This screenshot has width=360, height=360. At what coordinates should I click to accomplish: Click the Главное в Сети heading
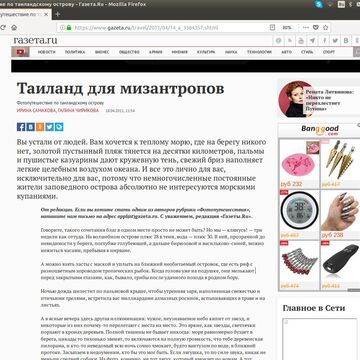click(314, 308)
